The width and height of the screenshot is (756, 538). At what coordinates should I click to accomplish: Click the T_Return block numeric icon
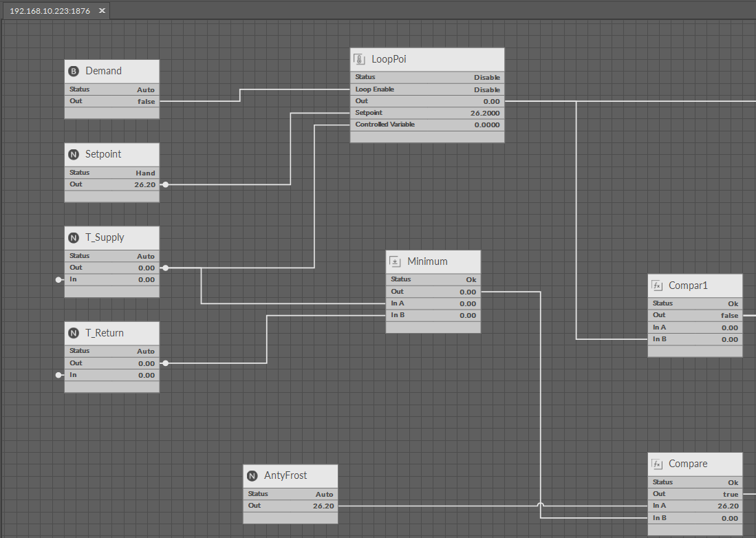click(74, 333)
